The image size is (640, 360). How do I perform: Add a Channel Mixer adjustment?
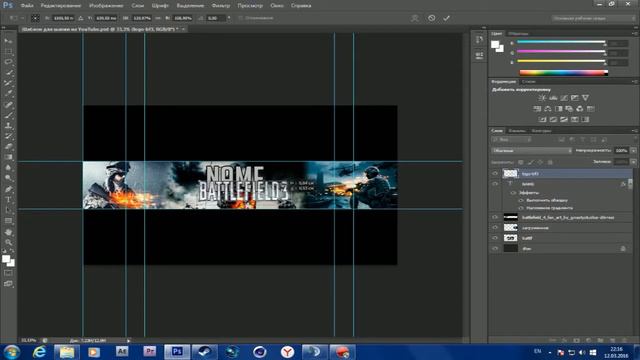580,109
